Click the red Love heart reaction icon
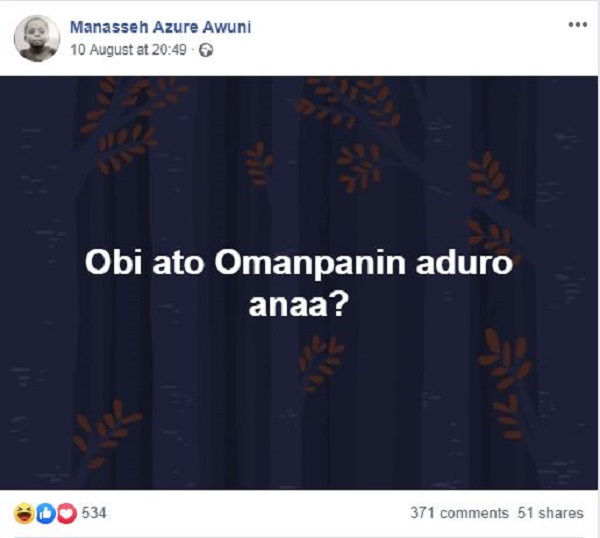The image size is (600, 538). [66, 513]
